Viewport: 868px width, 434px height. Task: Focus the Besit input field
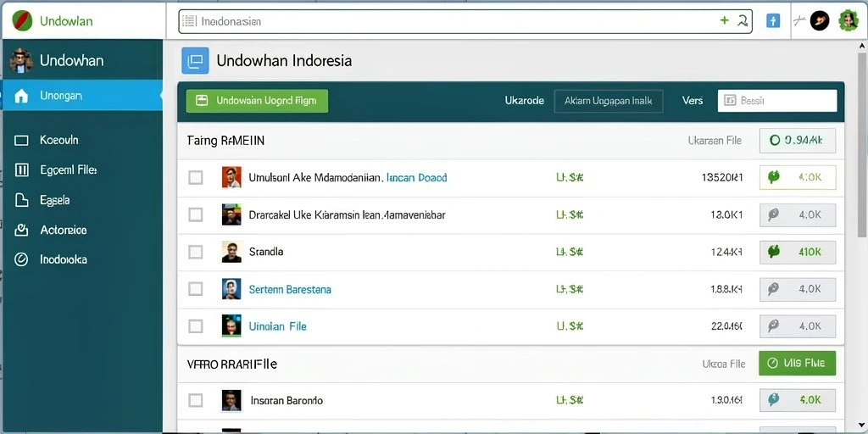coord(777,101)
